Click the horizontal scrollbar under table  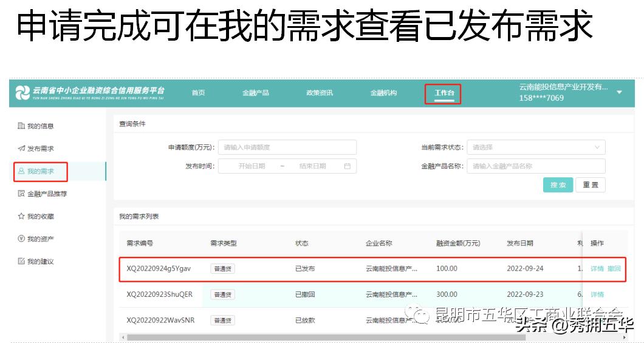[x=326, y=338]
